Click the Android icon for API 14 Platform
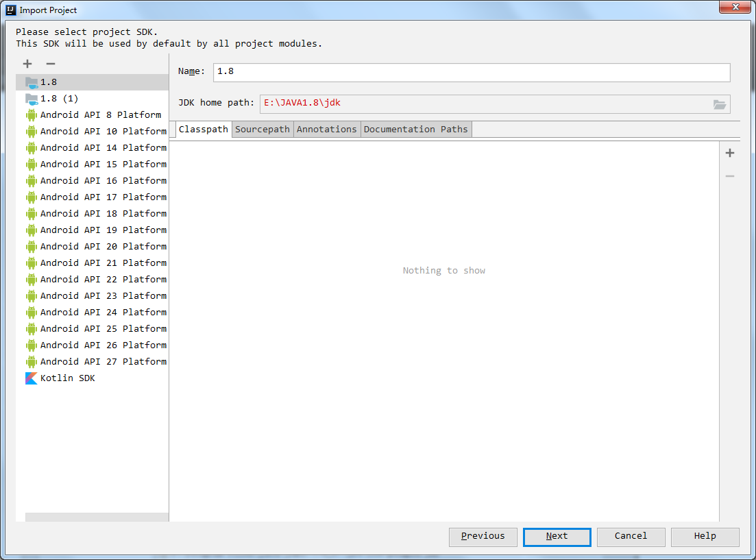The image size is (756, 560). [x=32, y=147]
